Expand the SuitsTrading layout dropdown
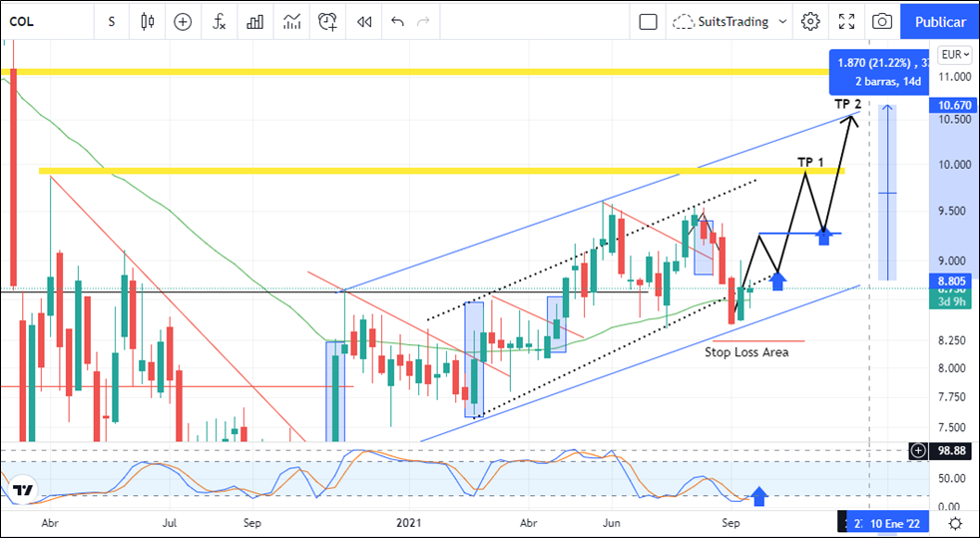 tap(782, 21)
